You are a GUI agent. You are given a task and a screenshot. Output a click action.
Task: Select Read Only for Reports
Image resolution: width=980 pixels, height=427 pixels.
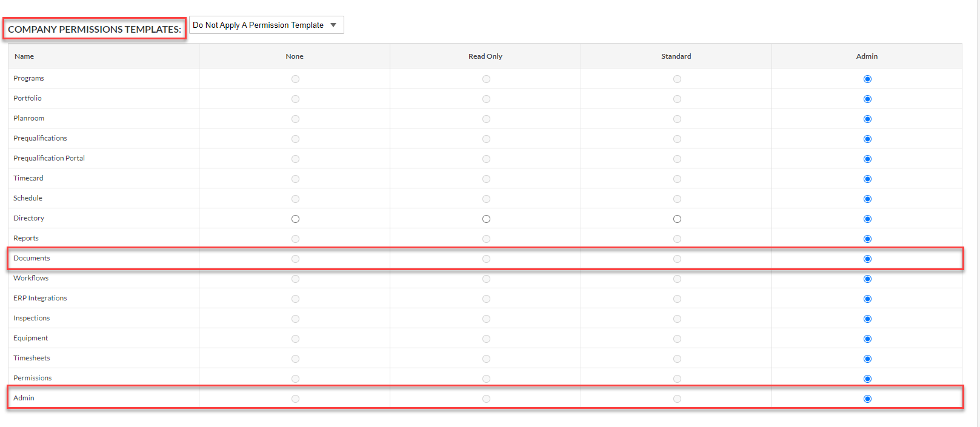(x=486, y=239)
